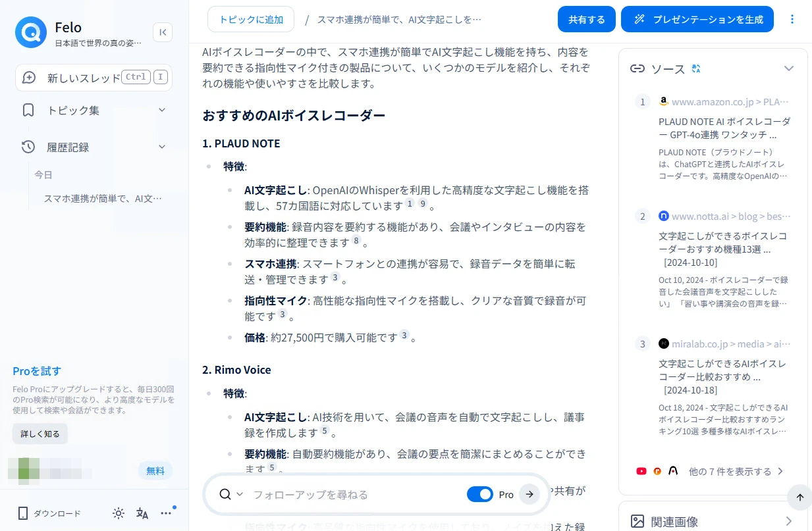812x531 pixels.
Task: Open the search mode dropdown in the input box
Action: 231,494
